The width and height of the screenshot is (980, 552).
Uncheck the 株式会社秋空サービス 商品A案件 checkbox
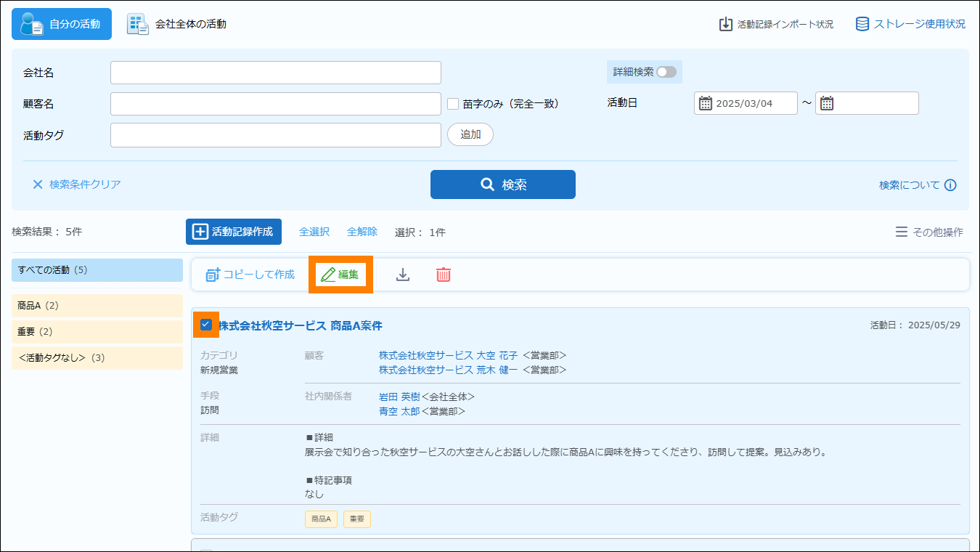pyautogui.click(x=206, y=325)
